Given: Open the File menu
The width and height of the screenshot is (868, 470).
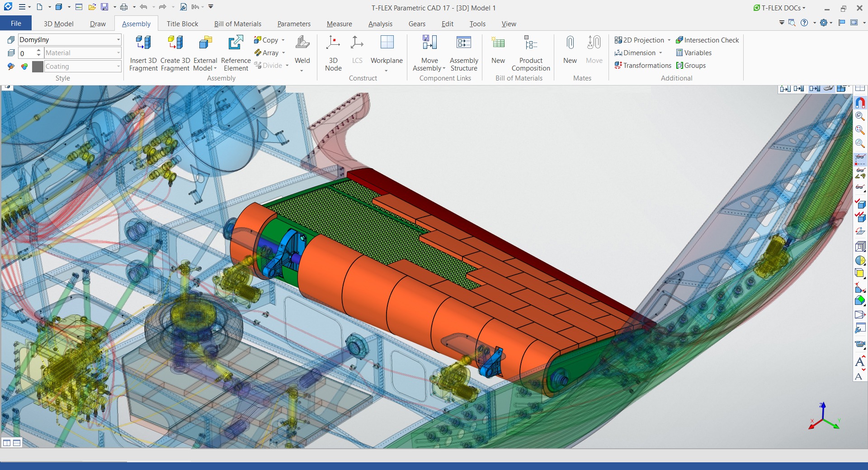Looking at the screenshot, I should point(16,24).
